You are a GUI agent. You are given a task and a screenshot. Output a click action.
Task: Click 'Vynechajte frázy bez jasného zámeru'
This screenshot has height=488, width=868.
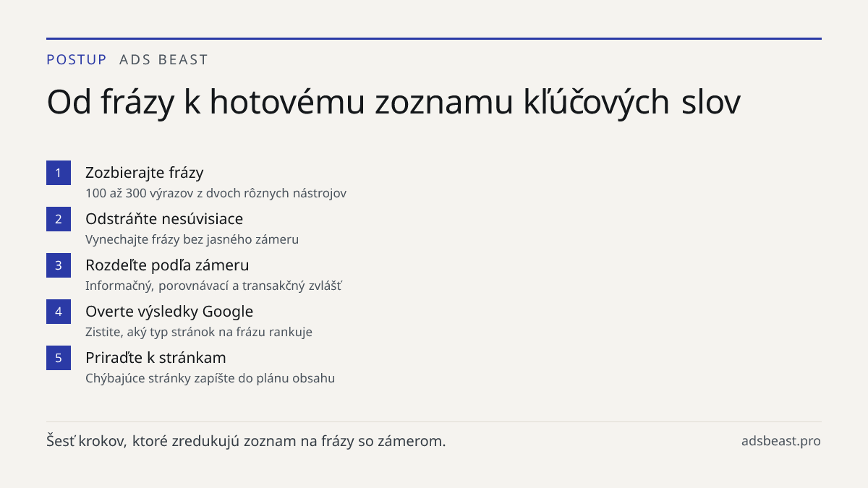click(x=192, y=239)
